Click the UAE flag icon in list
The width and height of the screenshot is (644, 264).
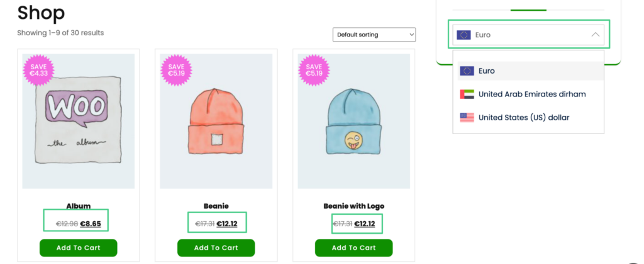coord(467,94)
